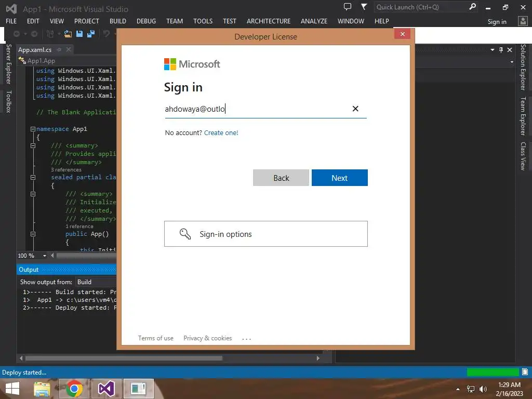
Task: Collapse the Initializes summary comment block
Action: pos(33,194)
